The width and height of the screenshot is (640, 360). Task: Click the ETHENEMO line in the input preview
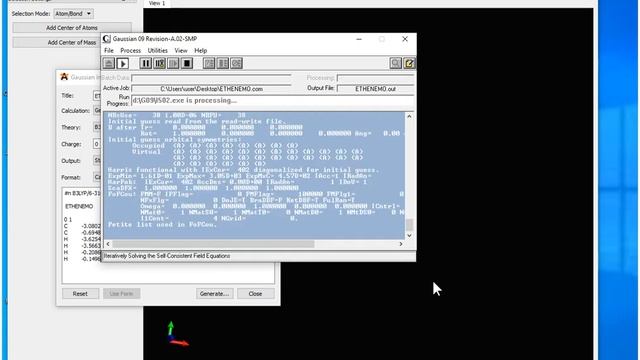coord(79,207)
